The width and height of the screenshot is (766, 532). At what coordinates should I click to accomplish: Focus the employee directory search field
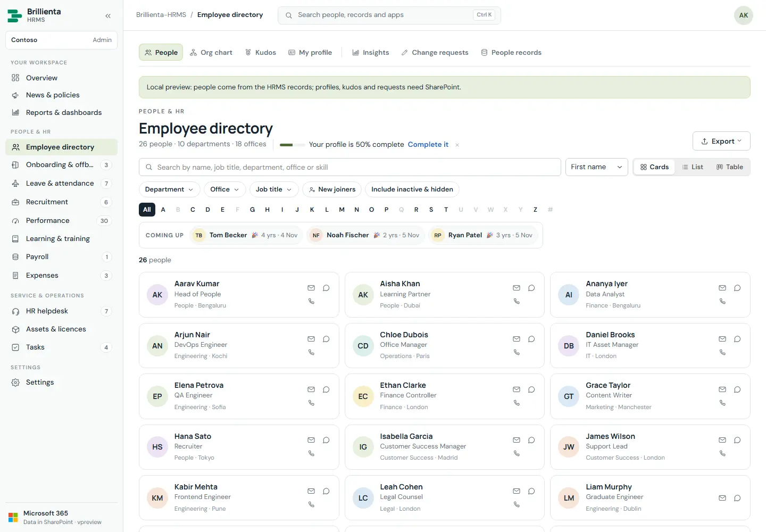(x=350, y=167)
